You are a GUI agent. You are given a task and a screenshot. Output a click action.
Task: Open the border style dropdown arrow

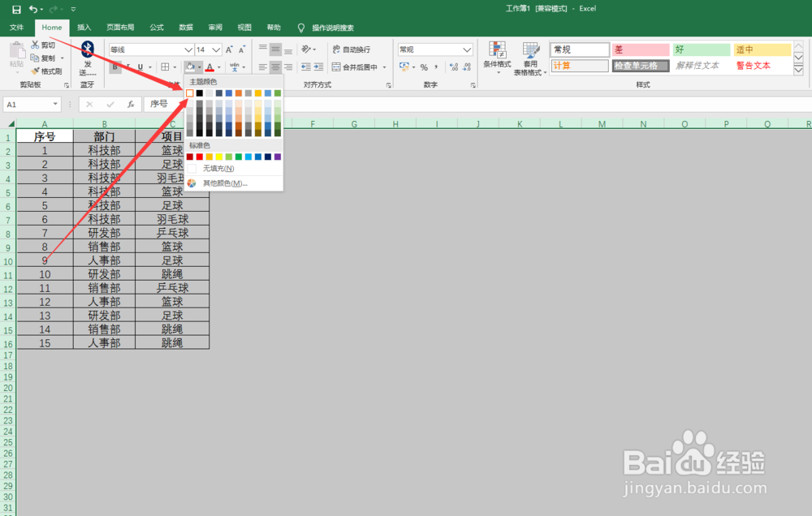pos(175,67)
